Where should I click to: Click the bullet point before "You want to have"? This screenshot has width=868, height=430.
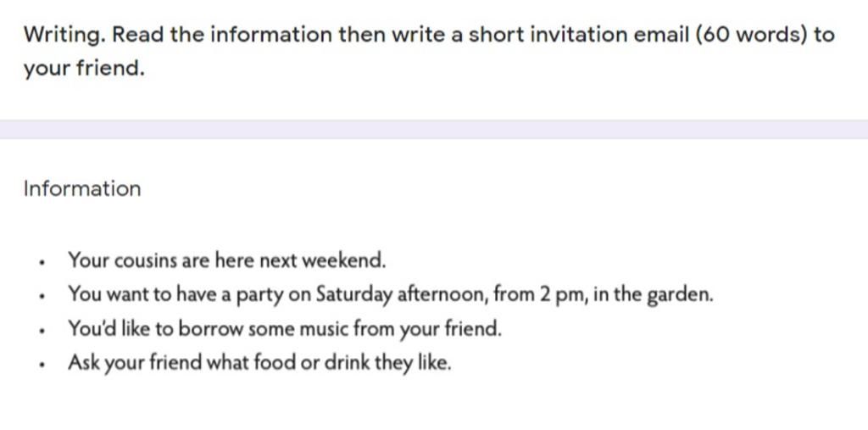(x=42, y=297)
